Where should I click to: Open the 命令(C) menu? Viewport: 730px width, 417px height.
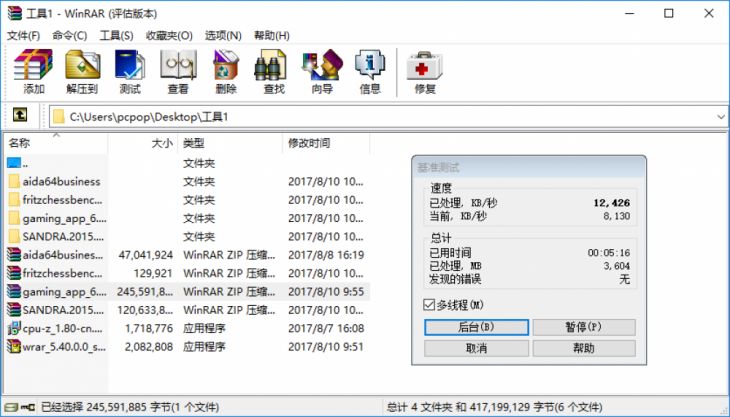69,35
